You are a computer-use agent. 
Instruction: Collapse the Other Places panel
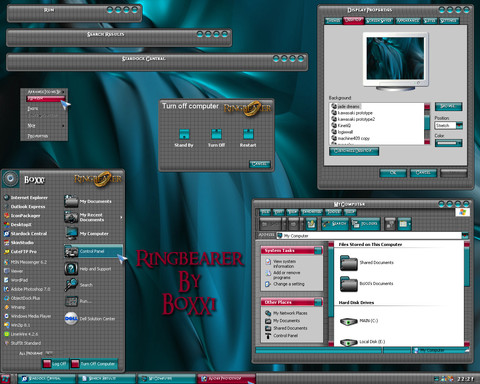(318, 302)
